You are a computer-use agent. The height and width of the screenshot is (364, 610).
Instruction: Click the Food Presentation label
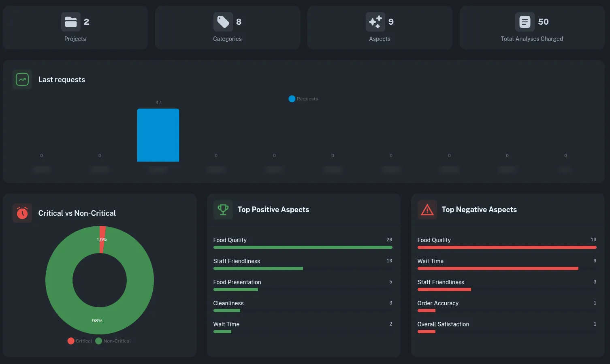[237, 282]
